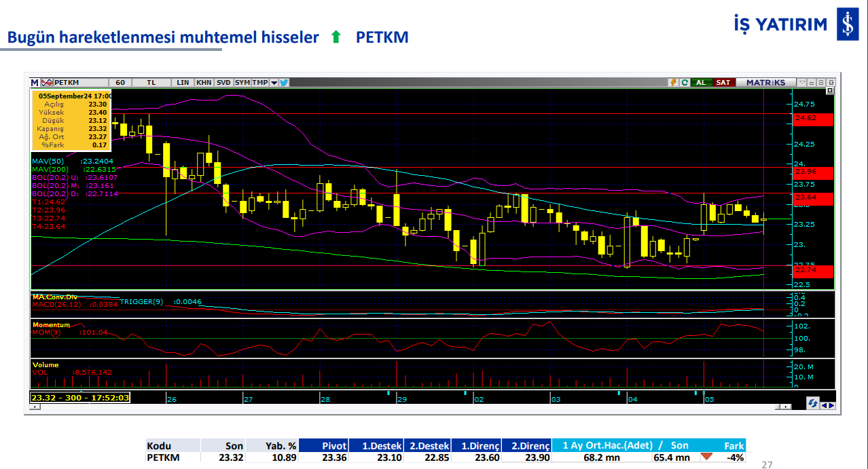Click the Matriks M logo icon
This screenshot has height=469, width=868.
click(35, 82)
